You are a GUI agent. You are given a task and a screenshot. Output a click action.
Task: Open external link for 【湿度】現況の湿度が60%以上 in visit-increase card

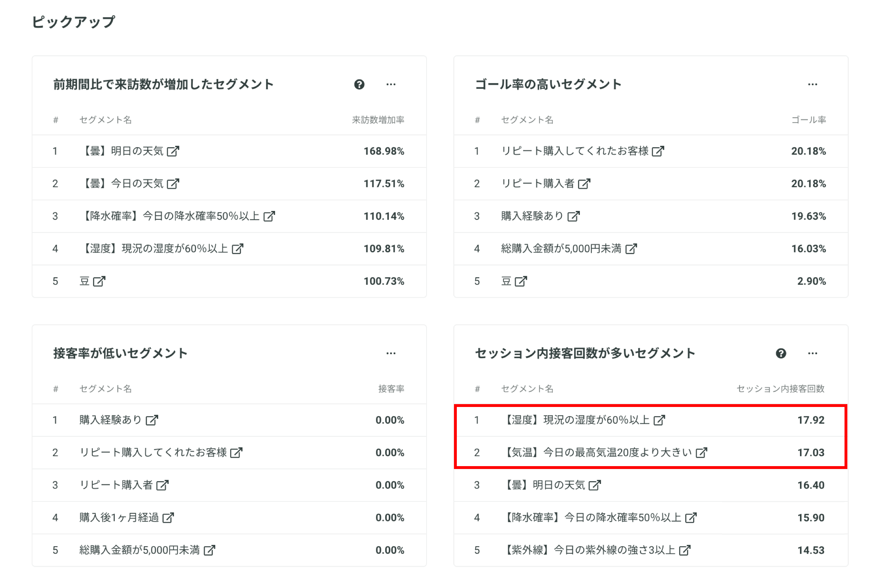tap(237, 249)
